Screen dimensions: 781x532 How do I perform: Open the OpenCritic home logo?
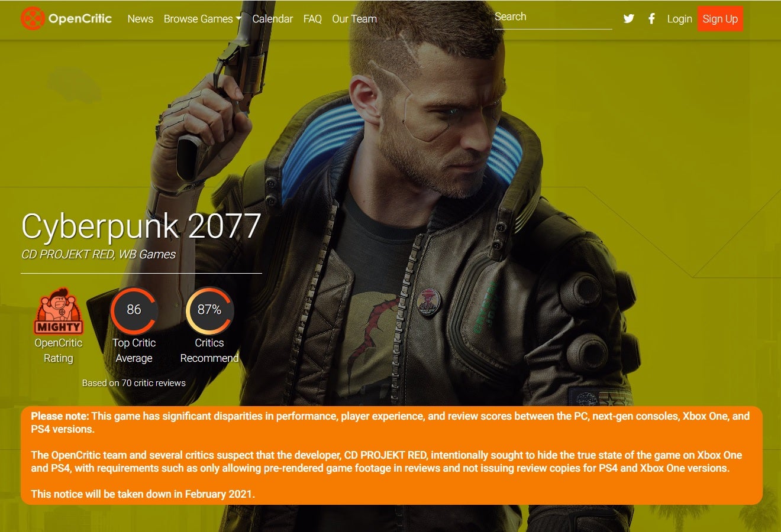pyautogui.click(x=66, y=19)
